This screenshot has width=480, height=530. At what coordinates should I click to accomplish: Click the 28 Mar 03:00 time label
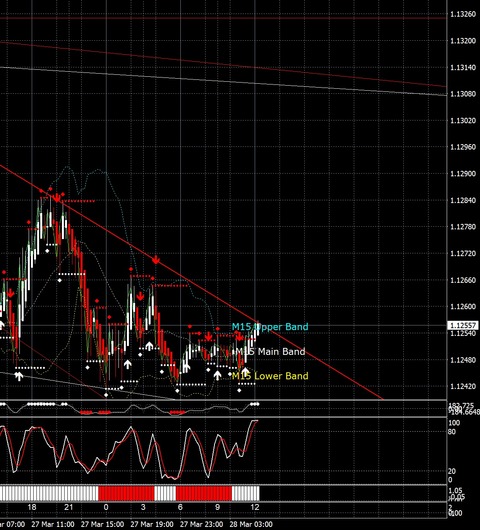click(x=251, y=524)
